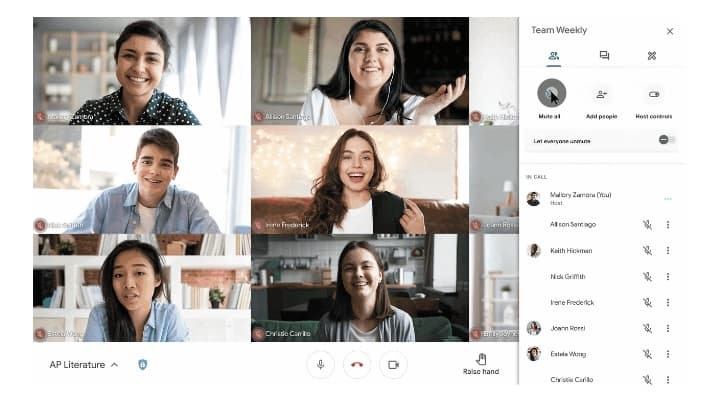Click Mallory Zamora's avatar in list
Screen dimensions: 720x402
click(534, 199)
